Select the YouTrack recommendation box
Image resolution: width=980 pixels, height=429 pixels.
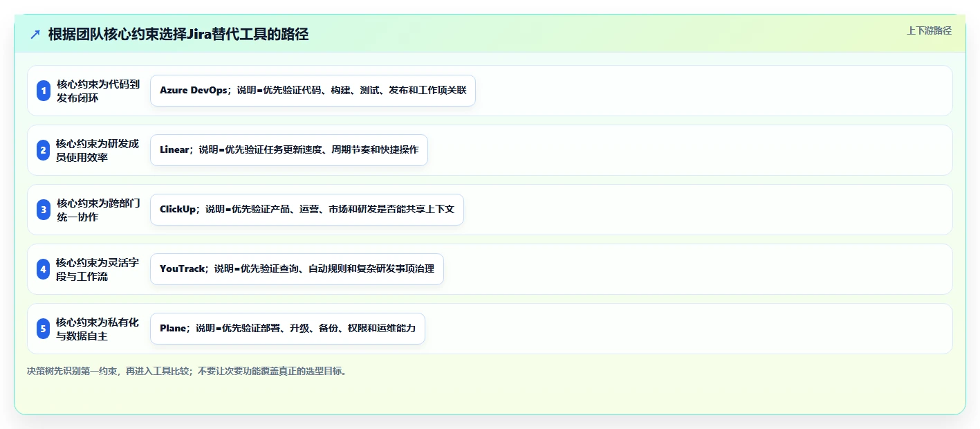point(297,269)
